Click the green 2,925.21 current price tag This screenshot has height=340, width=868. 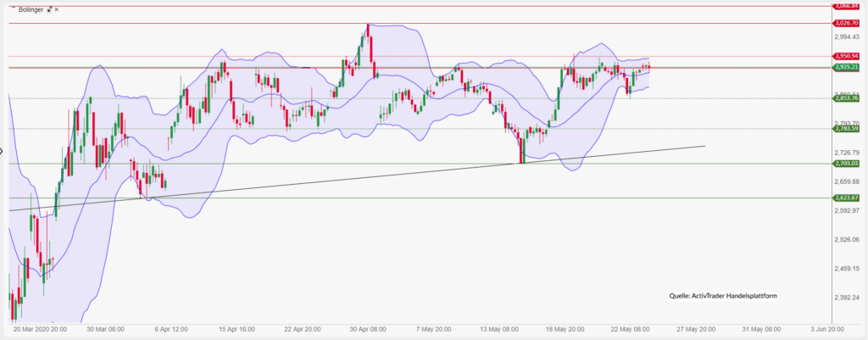click(x=846, y=66)
